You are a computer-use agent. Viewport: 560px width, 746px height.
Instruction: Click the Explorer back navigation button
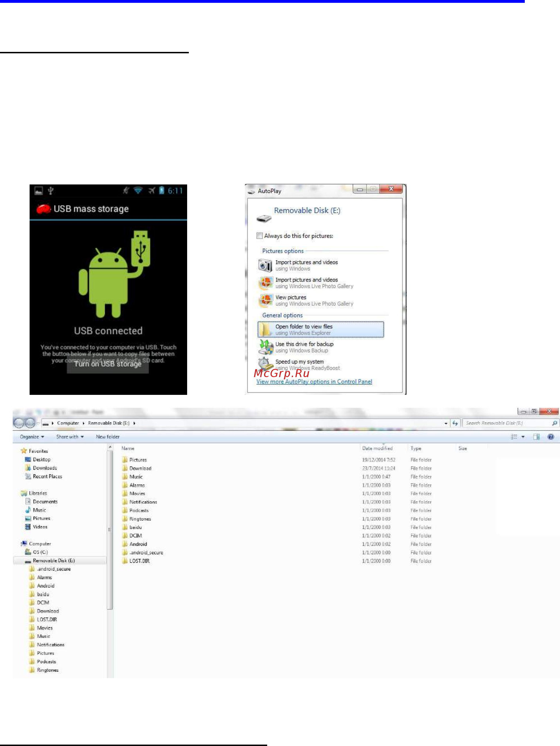tap(19, 423)
